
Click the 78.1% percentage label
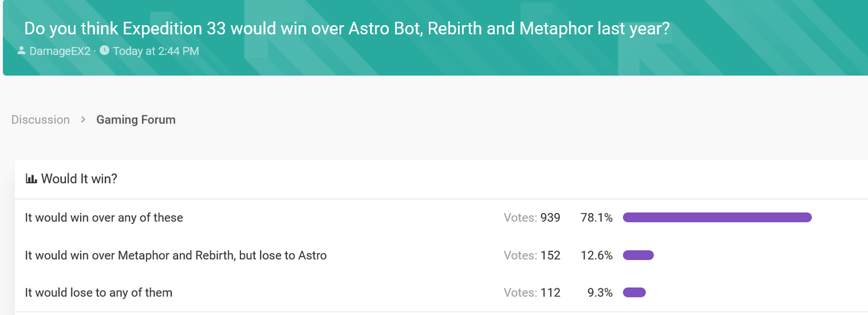click(x=597, y=218)
